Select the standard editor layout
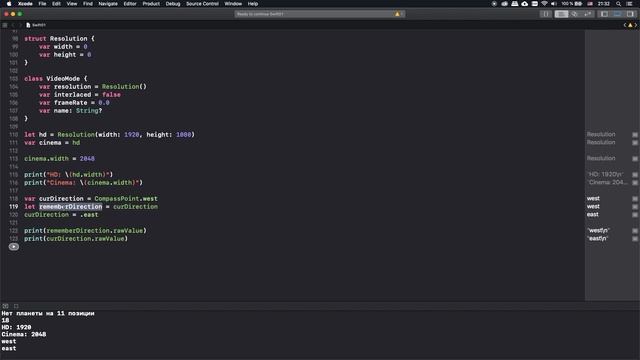 click(x=561, y=14)
